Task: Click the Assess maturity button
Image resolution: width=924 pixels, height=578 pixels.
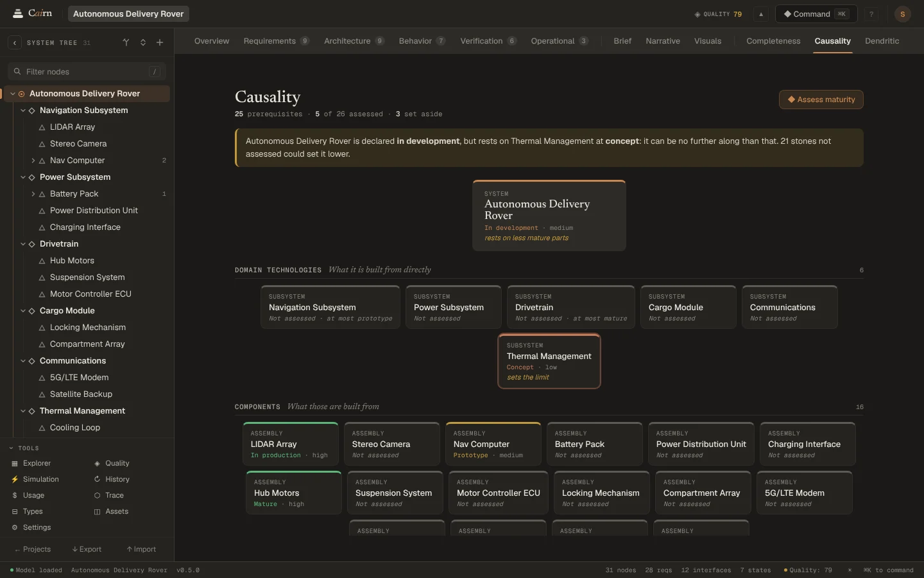Action: pyautogui.click(x=821, y=100)
